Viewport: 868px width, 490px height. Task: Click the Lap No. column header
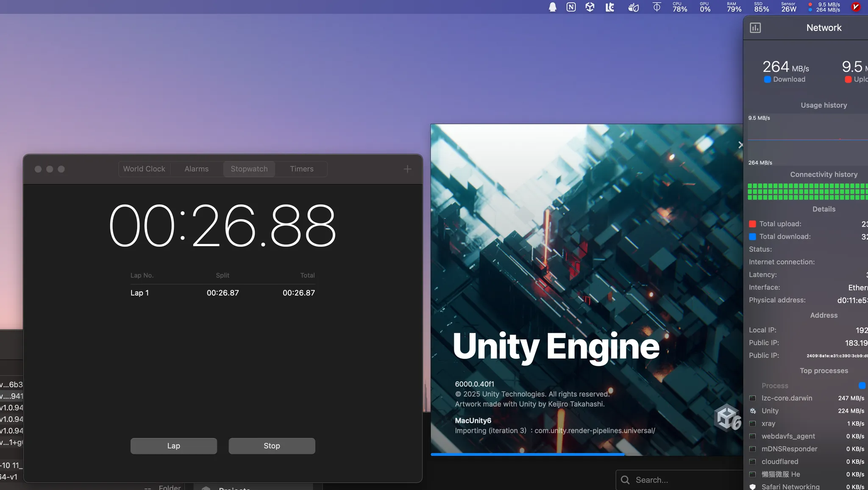click(x=142, y=275)
